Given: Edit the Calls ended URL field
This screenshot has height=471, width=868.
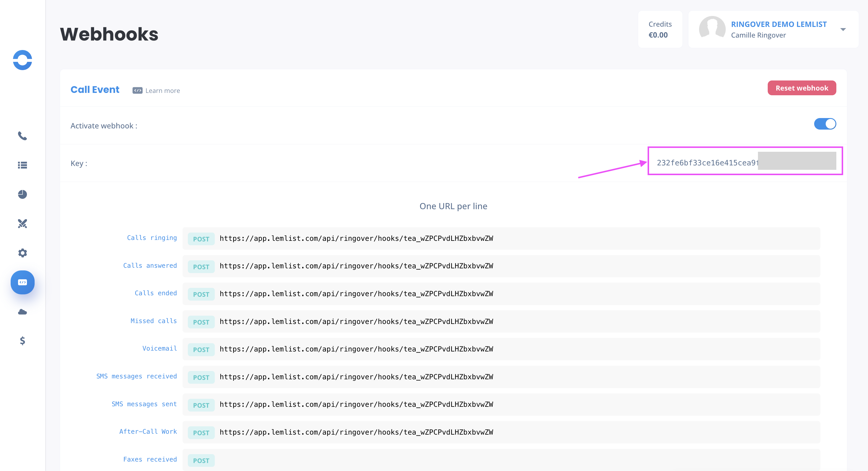Looking at the screenshot, I should [501, 294].
